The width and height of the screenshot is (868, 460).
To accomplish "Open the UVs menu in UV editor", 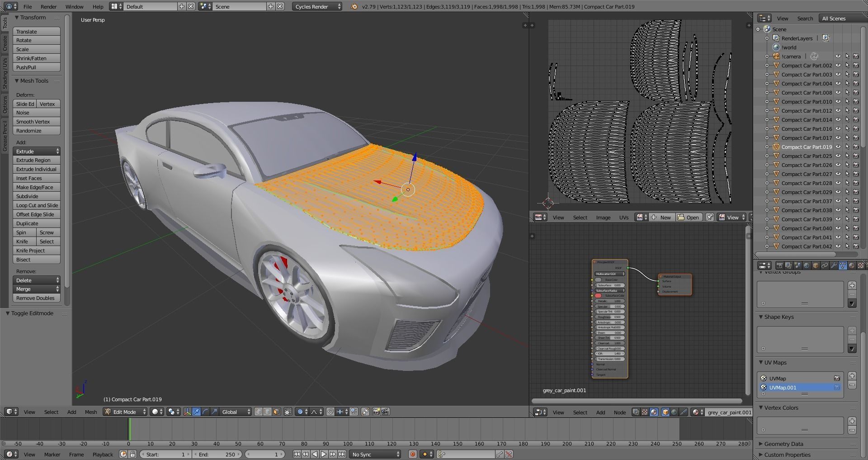I will pyautogui.click(x=624, y=218).
